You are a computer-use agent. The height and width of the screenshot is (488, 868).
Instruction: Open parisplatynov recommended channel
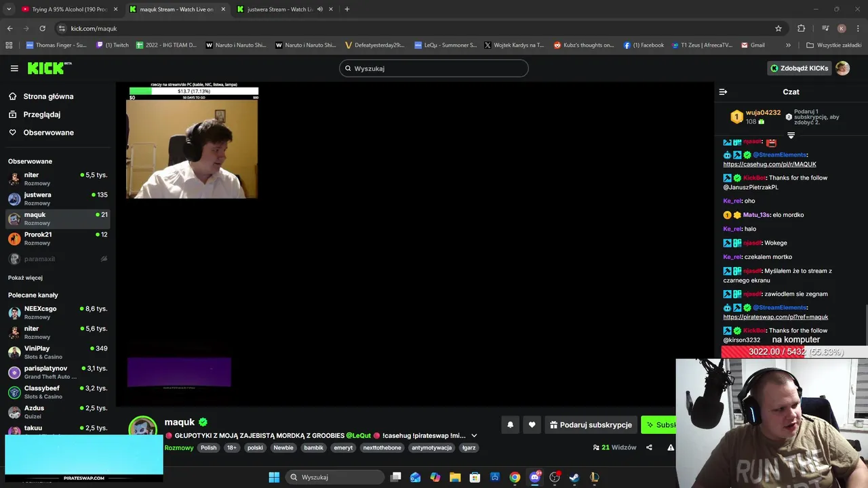coord(58,372)
